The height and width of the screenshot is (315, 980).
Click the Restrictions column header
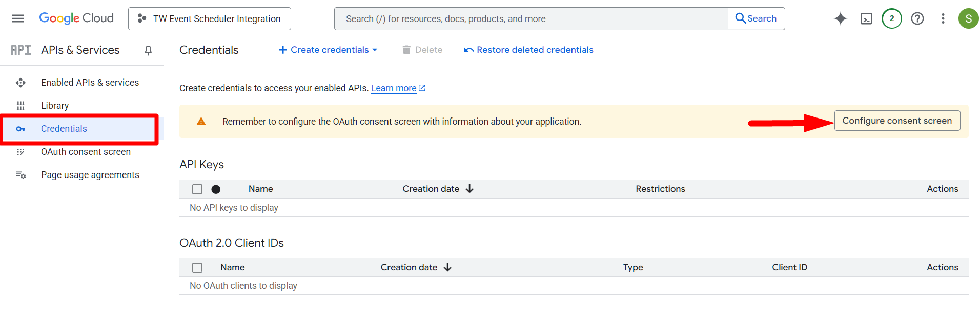pyautogui.click(x=660, y=189)
